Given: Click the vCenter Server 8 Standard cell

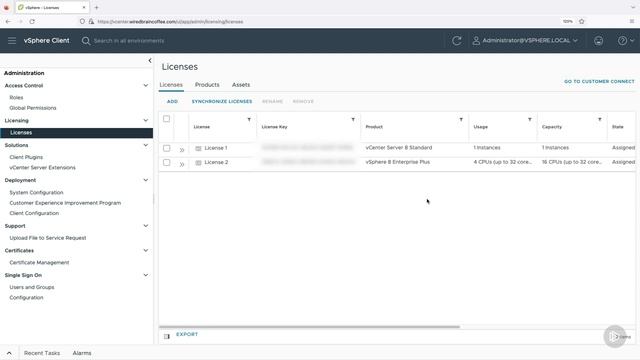Looking at the screenshot, I should coord(399,148).
